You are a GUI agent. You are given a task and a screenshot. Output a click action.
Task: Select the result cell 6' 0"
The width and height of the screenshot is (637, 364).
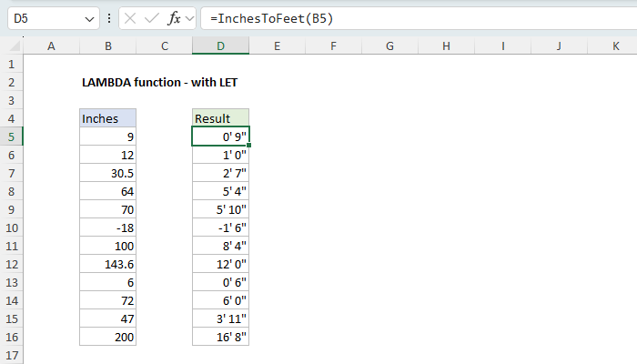pos(220,300)
